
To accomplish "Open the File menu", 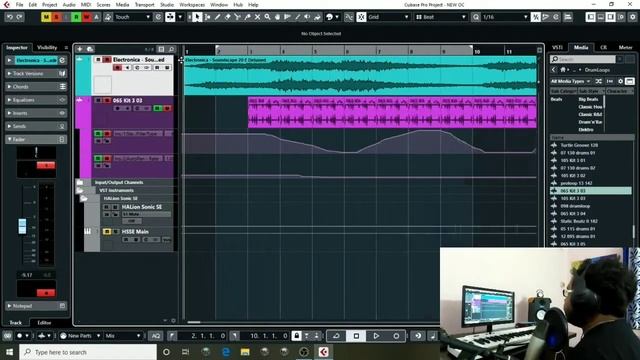I will point(19,5).
